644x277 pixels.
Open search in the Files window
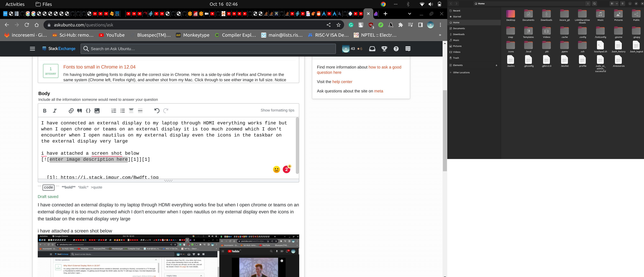[x=594, y=4]
